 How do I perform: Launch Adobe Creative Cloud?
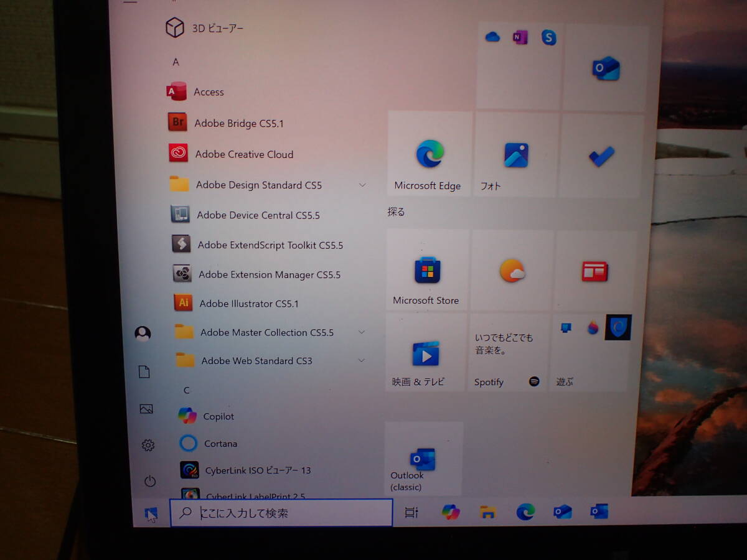231,154
